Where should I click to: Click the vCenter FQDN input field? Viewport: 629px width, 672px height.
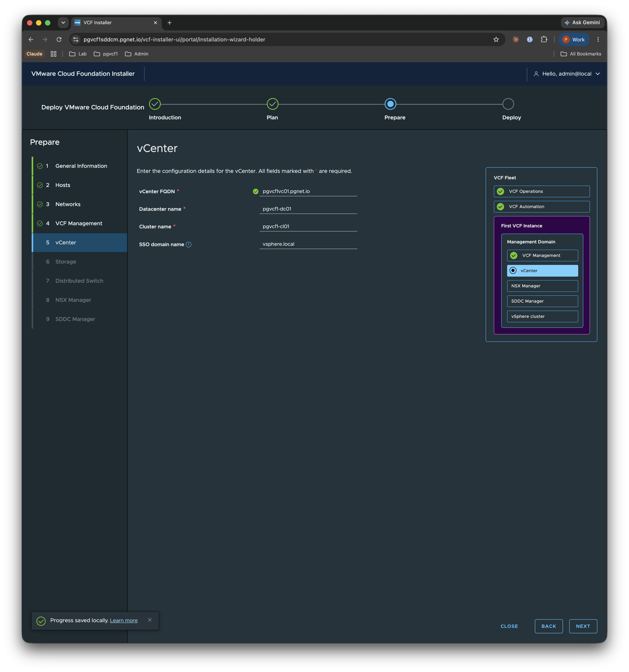coord(308,191)
